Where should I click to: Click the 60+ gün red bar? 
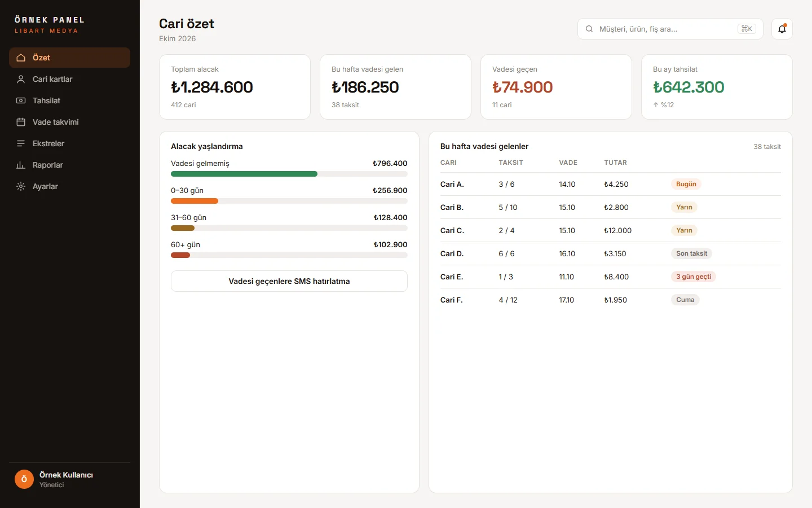point(180,255)
